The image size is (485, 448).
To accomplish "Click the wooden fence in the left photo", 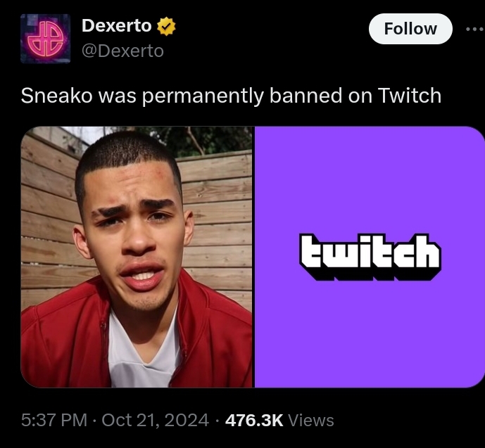I will coord(217,217).
